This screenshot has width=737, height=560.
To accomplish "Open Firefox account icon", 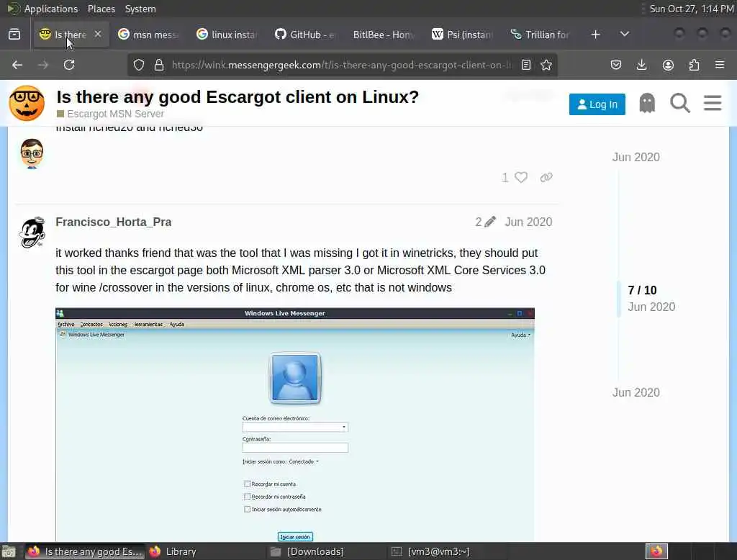I will point(668,65).
